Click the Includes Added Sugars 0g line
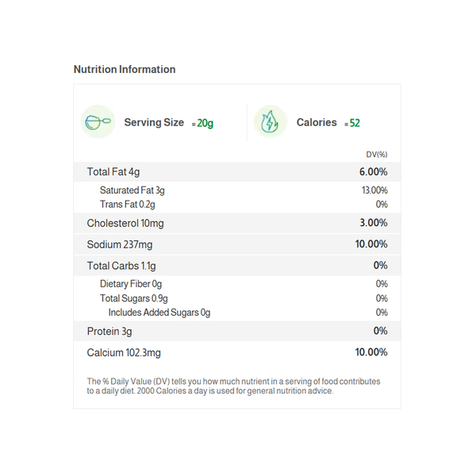The image size is (476, 476). coord(159,313)
